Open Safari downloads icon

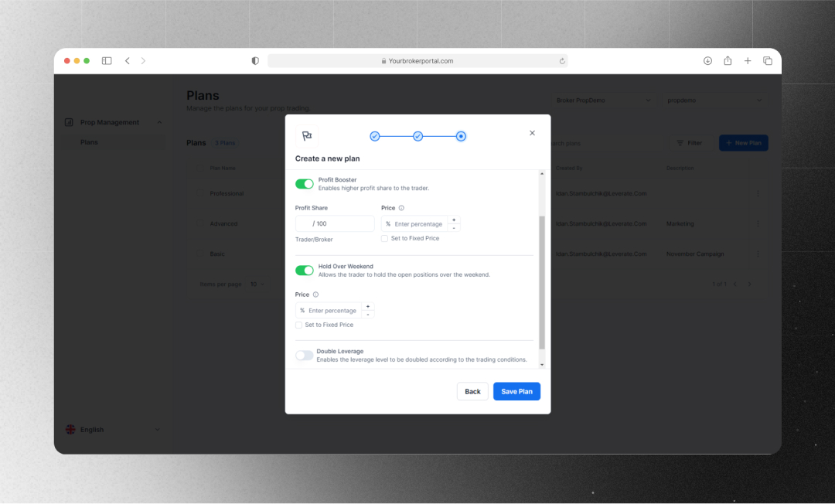[707, 61]
